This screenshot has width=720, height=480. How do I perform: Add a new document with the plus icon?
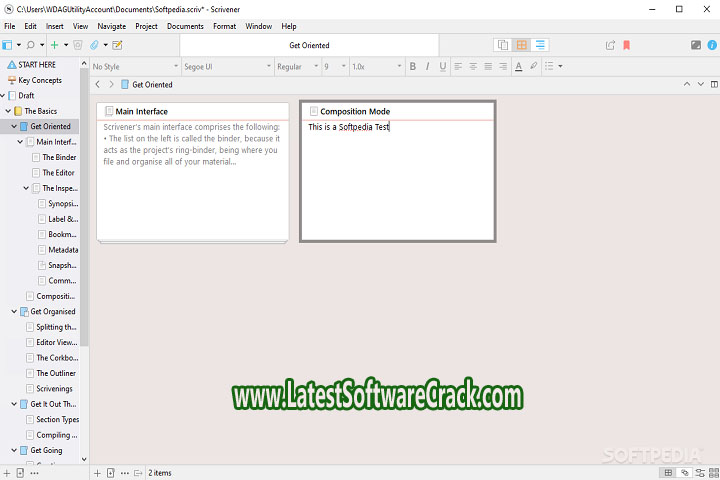pyautogui.click(x=55, y=45)
